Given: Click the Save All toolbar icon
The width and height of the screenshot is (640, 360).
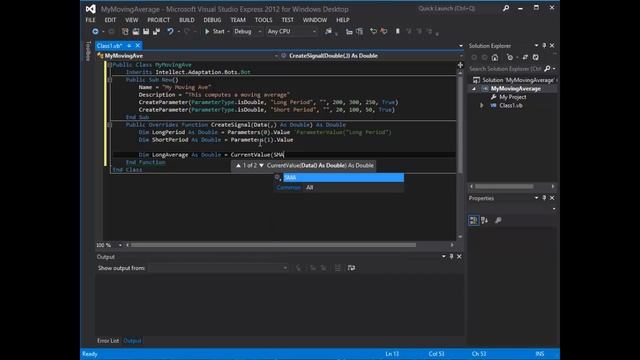Looking at the screenshot, I should (156, 31).
